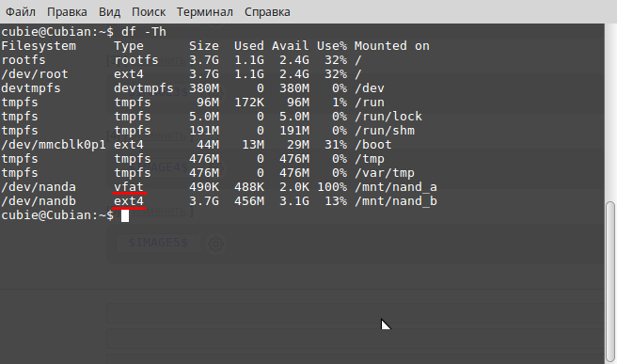Click the 'df -Th' command text
This screenshot has width=617, height=364.
(144, 32)
